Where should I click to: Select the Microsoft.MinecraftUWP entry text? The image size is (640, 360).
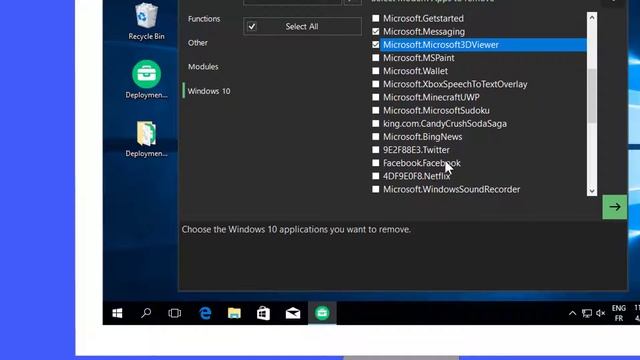pyautogui.click(x=431, y=97)
